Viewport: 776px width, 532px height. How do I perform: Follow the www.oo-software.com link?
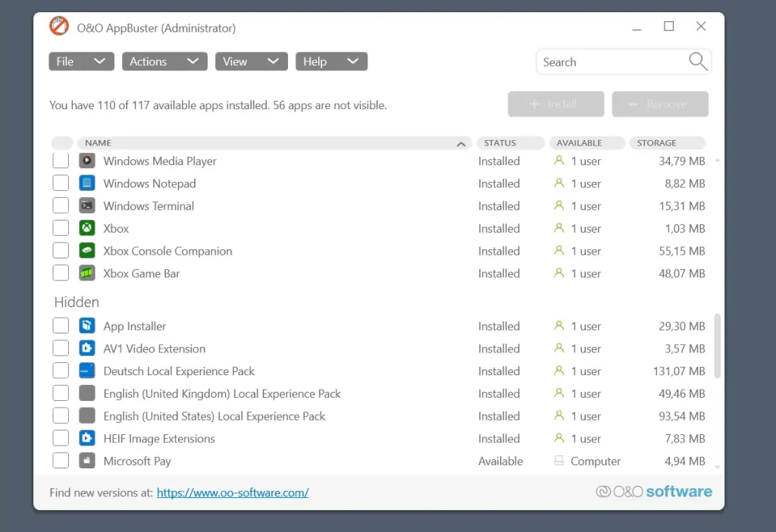pos(232,492)
